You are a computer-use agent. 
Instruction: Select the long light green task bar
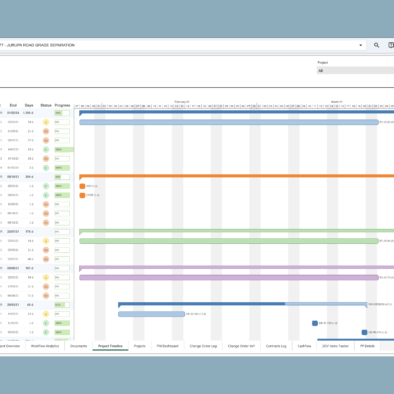tap(229, 241)
